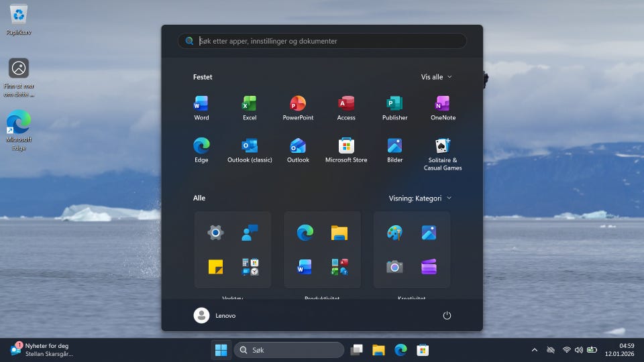Open Task View on taskbar
This screenshot has width=644, height=362.
pos(356,350)
